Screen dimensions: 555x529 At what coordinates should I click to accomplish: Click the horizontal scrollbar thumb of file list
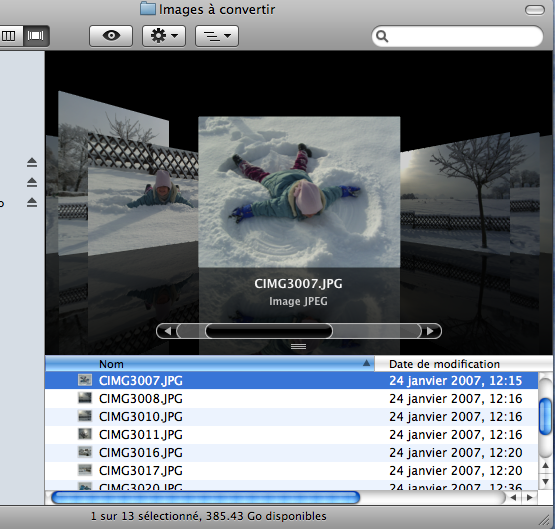click(206, 498)
